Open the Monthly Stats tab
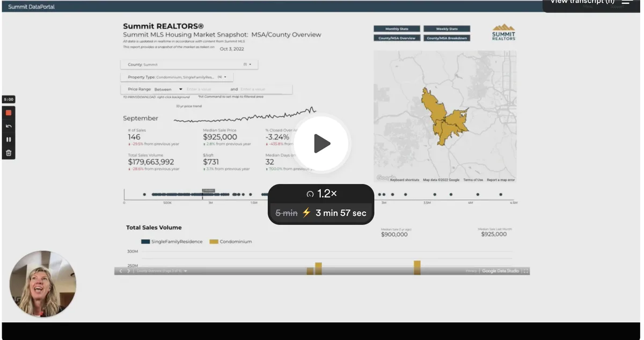 click(x=397, y=29)
